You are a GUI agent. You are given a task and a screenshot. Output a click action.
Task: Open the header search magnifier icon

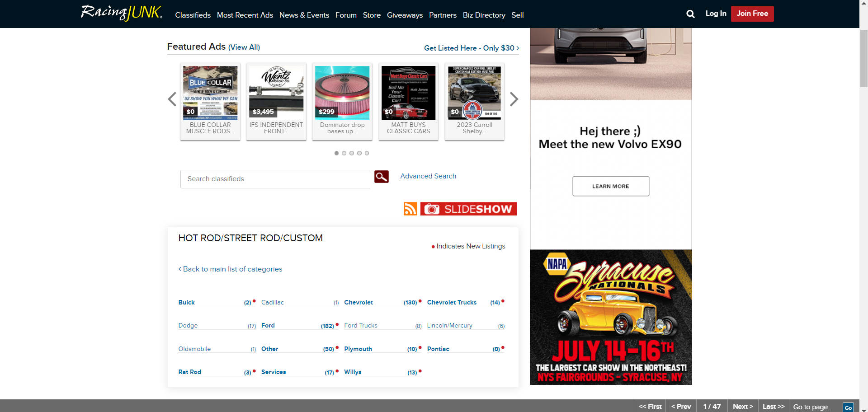pos(690,14)
